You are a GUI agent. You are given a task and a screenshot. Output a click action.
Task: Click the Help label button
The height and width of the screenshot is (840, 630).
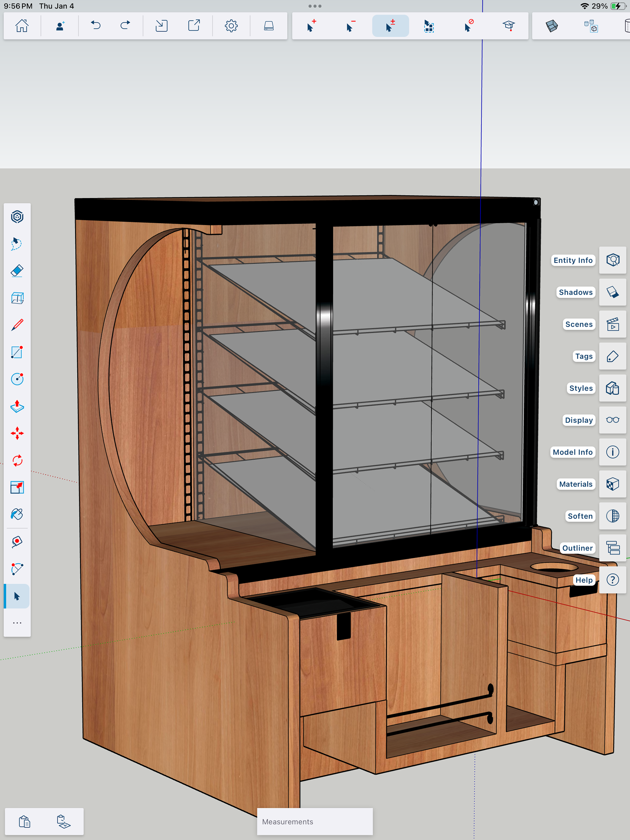[x=584, y=580]
